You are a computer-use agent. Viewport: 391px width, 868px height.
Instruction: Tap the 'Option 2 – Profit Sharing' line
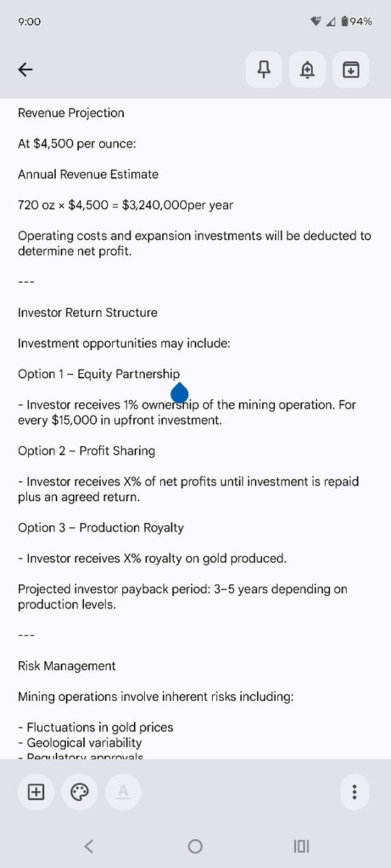(x=86, y=451)
